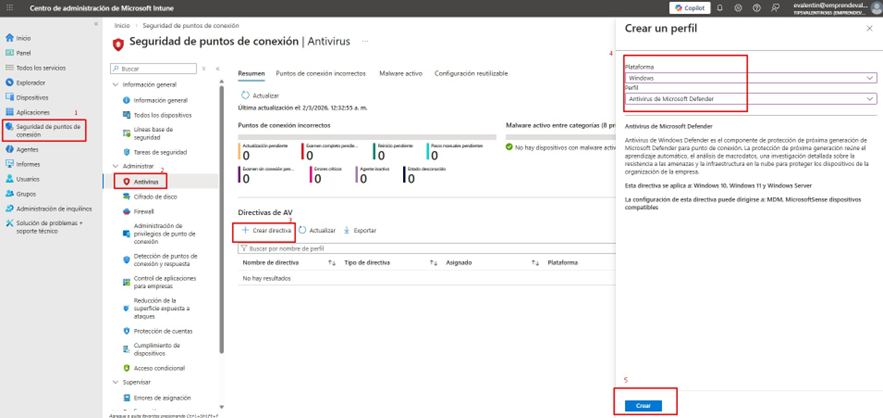Image resolution: width=883 pixels, height=418 pixels.
Task: Click the notifications bell icon
Action: pyautogui.click(x=719, y=8)
